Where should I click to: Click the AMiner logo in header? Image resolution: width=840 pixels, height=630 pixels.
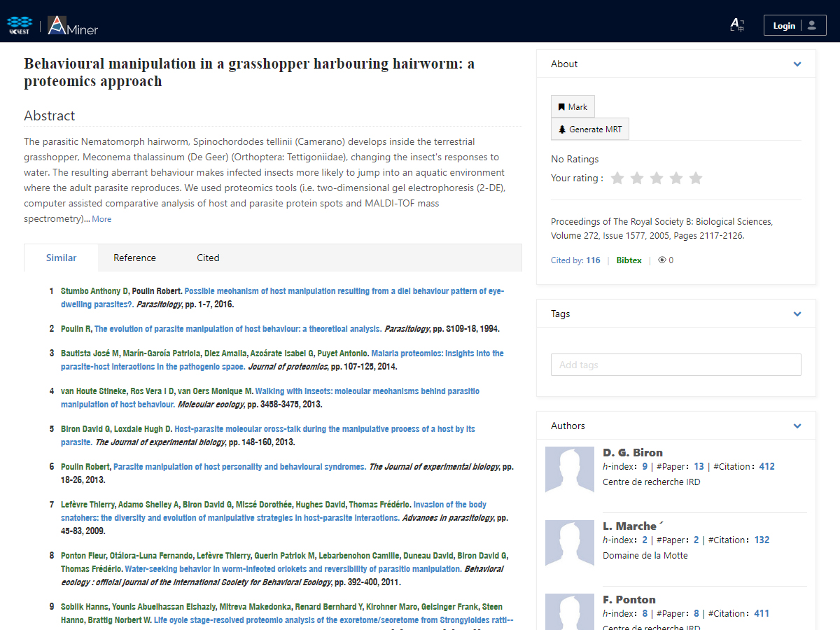[73, 26]
